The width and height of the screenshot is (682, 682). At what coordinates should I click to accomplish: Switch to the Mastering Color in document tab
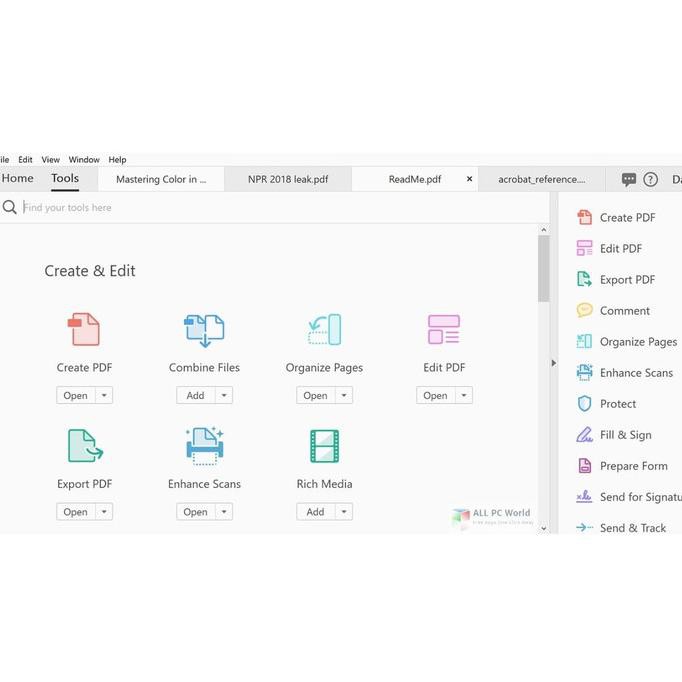161,179
